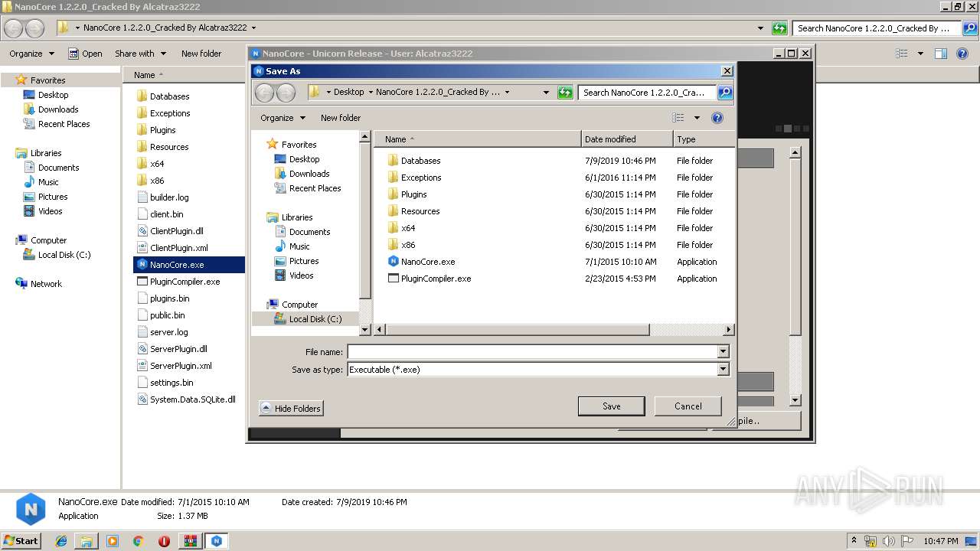980x551 pixels.
Task: Sort by Type column in Save As
Action: (x=704, y=139)
